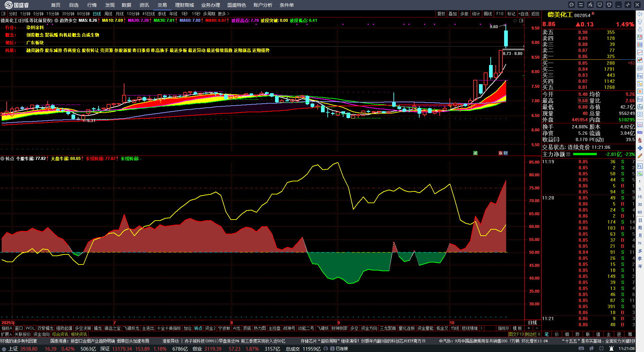Image resolution: width=644 pixels, height=352 pixels.
Task: Expand more indicator tabs with the > arrow
Action: coord(481,328)
